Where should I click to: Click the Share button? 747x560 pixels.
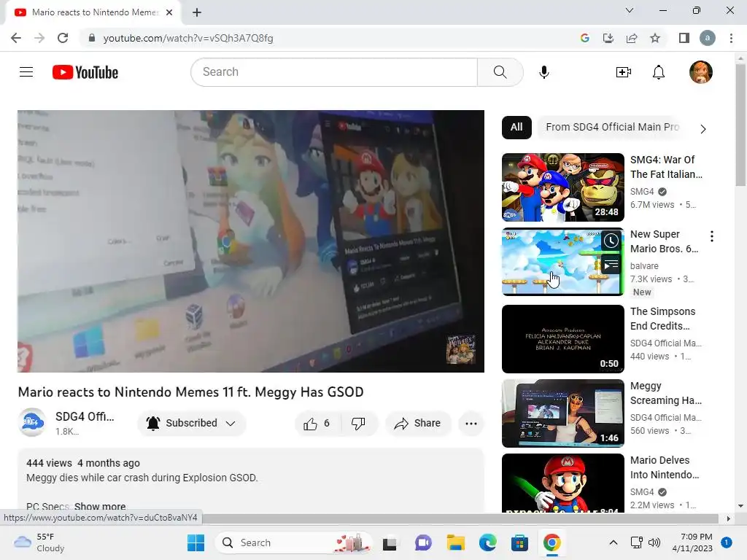(418, 424)
